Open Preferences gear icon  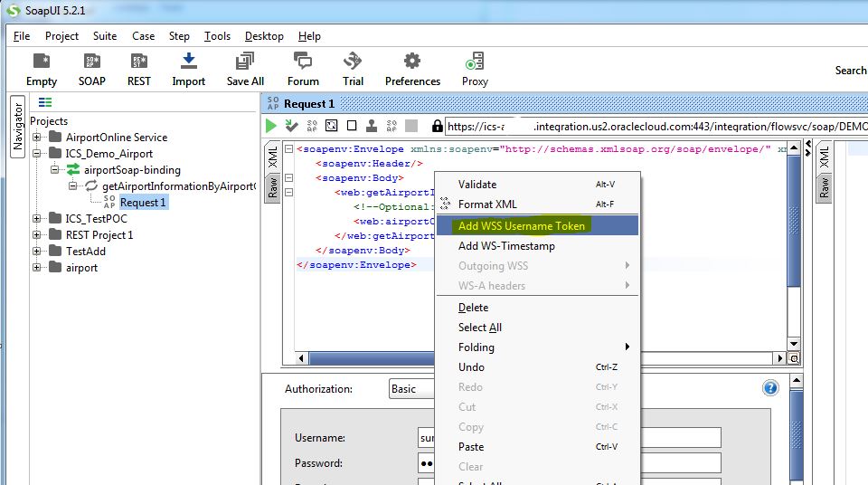pyautogui.click(x=412, y=61)
